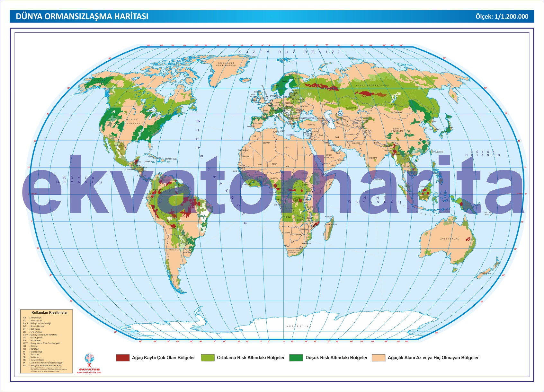Screen dimensions: 544x392
Task: Click the 'DÜNYA ORMANSIZLAŞMA HARİTASI' title
Action: (x=82, y=16)
